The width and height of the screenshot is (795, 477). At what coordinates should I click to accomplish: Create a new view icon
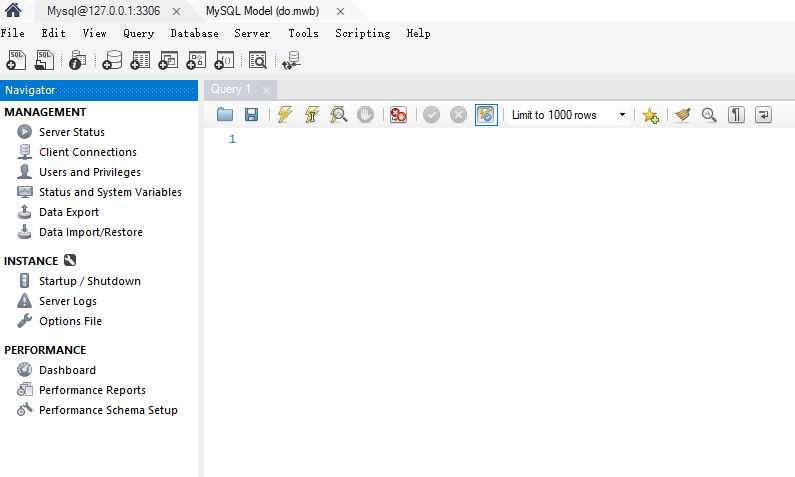click(168, 60)
